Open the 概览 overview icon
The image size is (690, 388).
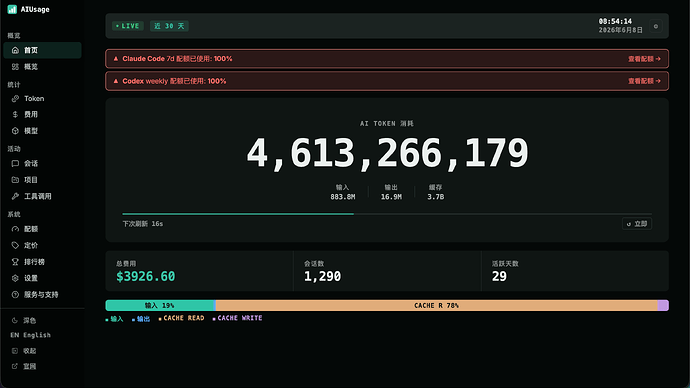[x=15, y=66]
